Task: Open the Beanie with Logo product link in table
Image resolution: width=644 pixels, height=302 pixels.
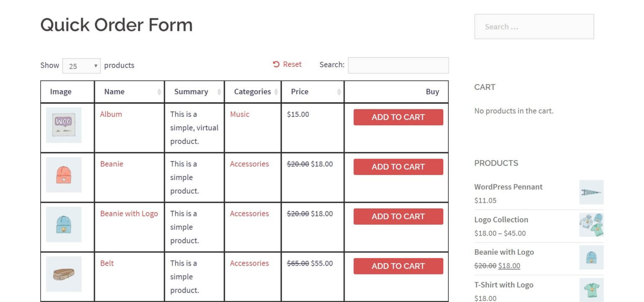Action: (129, 213)
